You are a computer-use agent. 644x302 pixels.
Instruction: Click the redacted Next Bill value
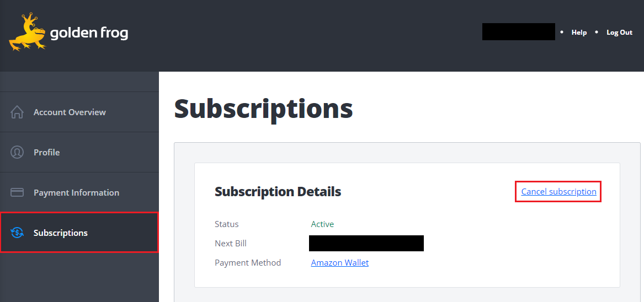coord(366,244)
